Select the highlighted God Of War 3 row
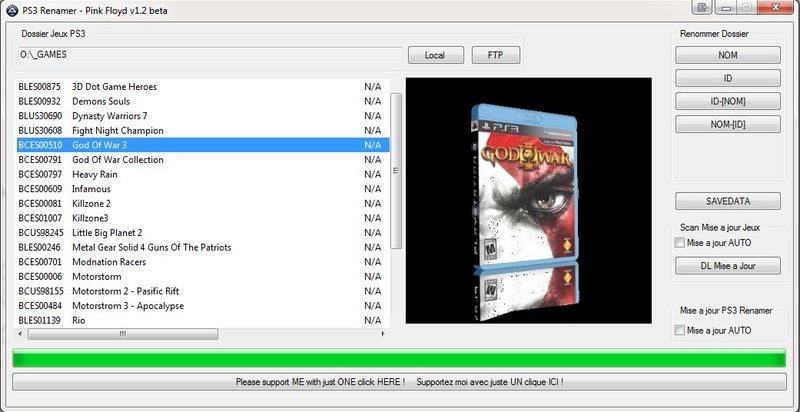Viewport: 800px width, 412px height. [x=203, y=145]
